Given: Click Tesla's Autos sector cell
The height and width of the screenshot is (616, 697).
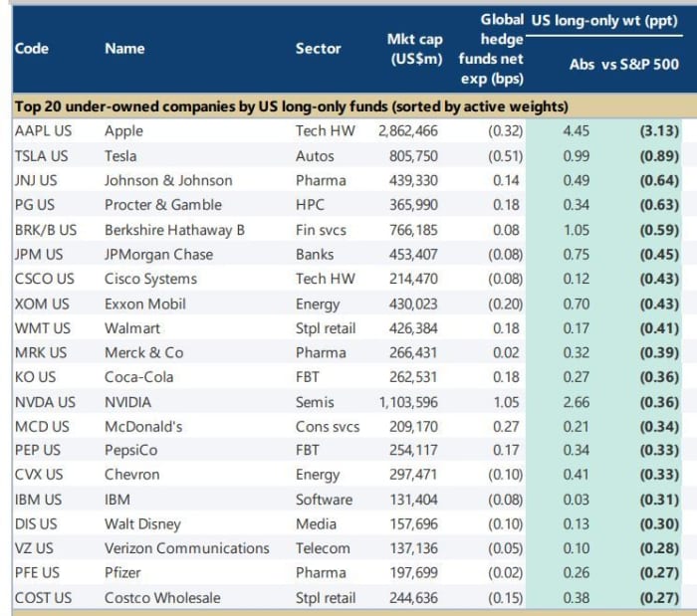Looking at the screenshot, I should 315,156.
